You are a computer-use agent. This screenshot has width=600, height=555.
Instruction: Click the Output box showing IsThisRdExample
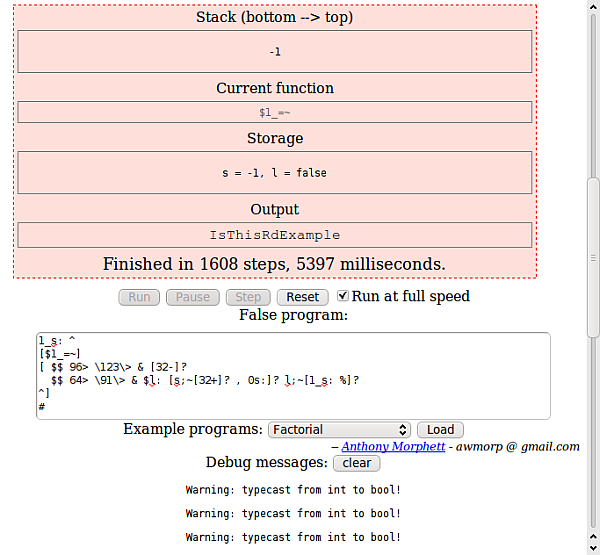(274, 235)
